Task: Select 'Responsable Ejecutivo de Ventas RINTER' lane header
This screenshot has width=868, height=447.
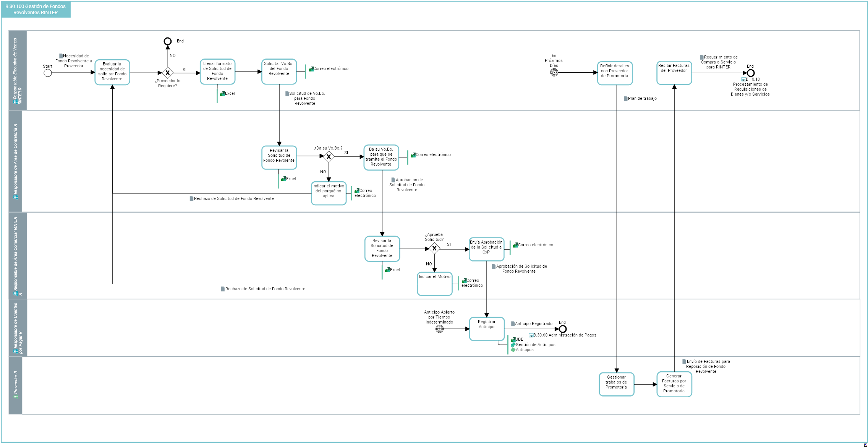Action: (18, 70)
